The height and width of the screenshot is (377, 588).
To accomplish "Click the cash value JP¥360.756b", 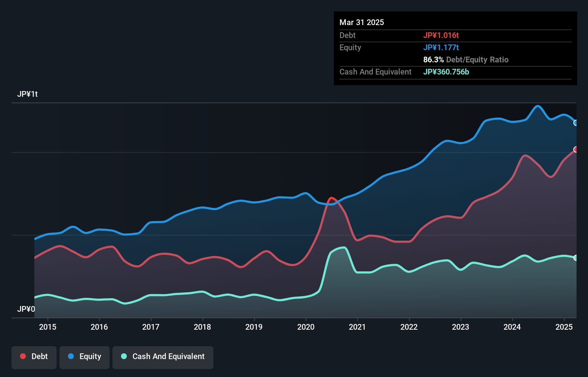I will pos(446,72).
